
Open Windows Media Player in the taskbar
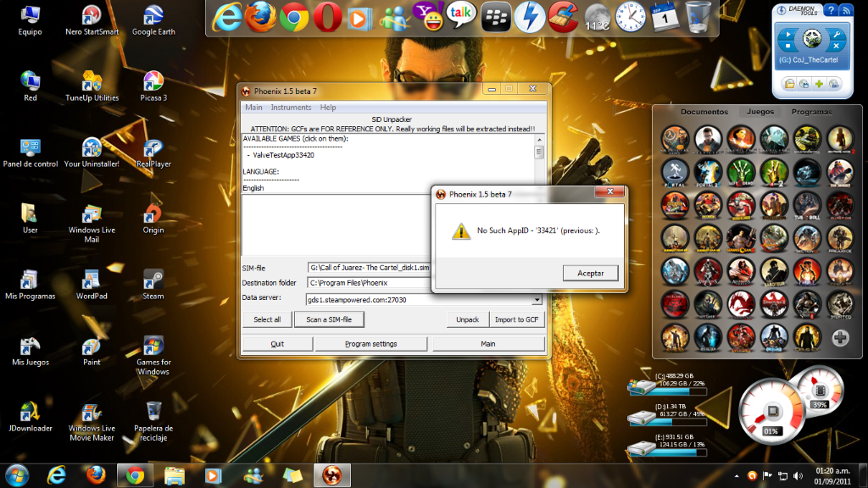click(213, 475)
